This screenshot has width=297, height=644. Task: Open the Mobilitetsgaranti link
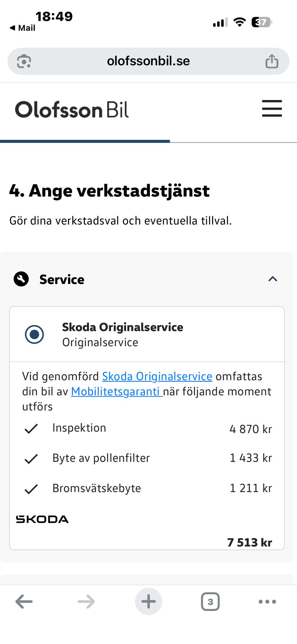pyautogui.click(x=116, y=391)
